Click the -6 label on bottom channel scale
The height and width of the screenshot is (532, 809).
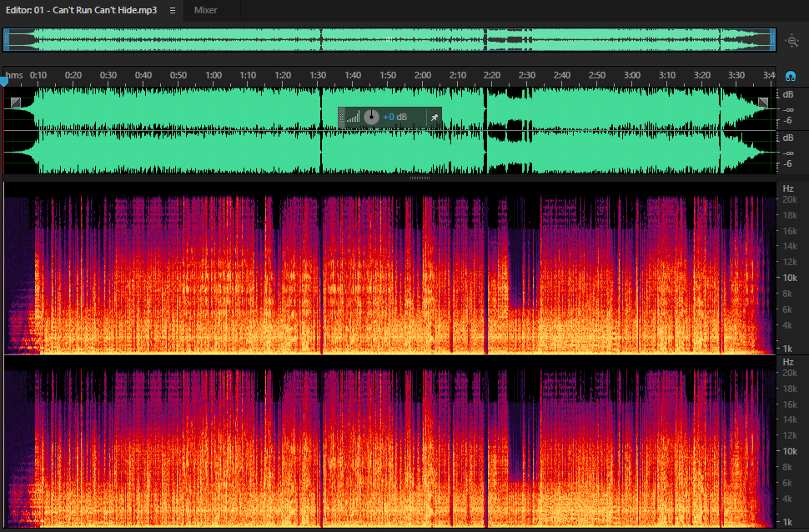(x=787, y=164)
